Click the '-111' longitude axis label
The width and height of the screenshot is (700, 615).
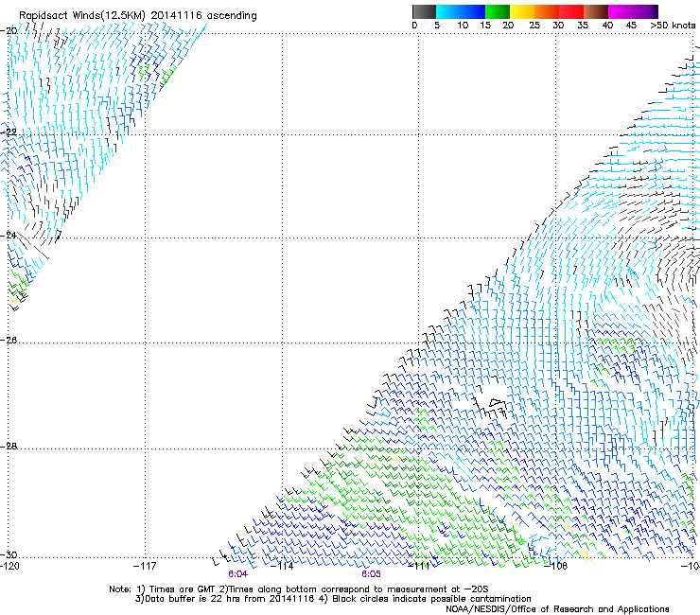coord(418,566)
